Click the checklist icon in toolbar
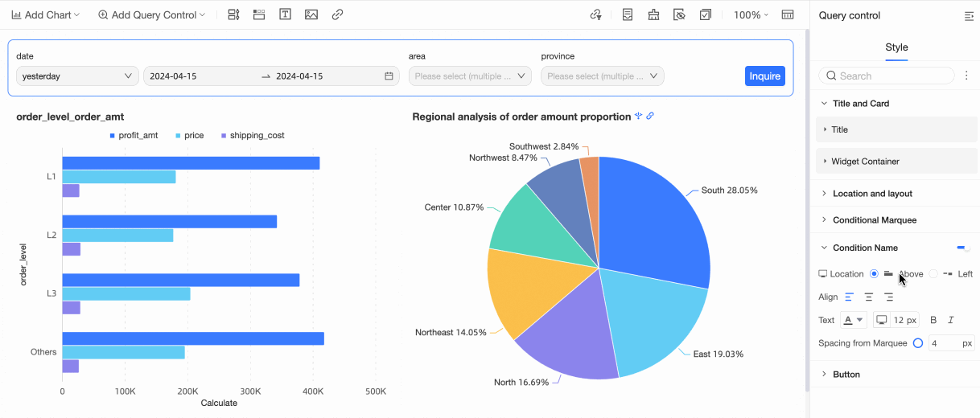The image size is (980, 418). pyautogui.click(x=706, y=14)
